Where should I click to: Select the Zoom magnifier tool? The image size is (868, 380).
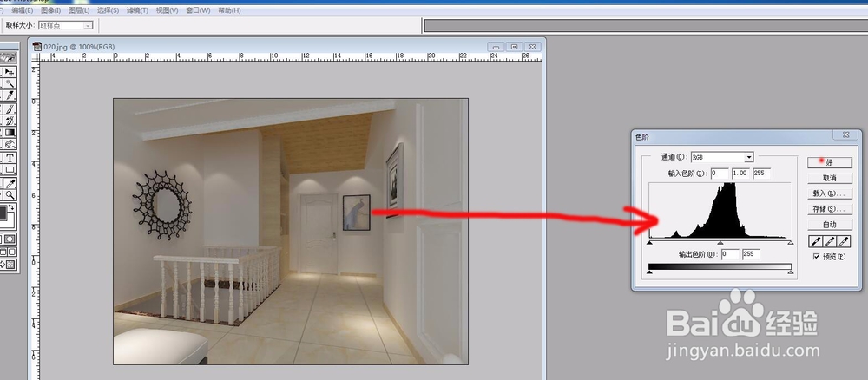[10, 194]
